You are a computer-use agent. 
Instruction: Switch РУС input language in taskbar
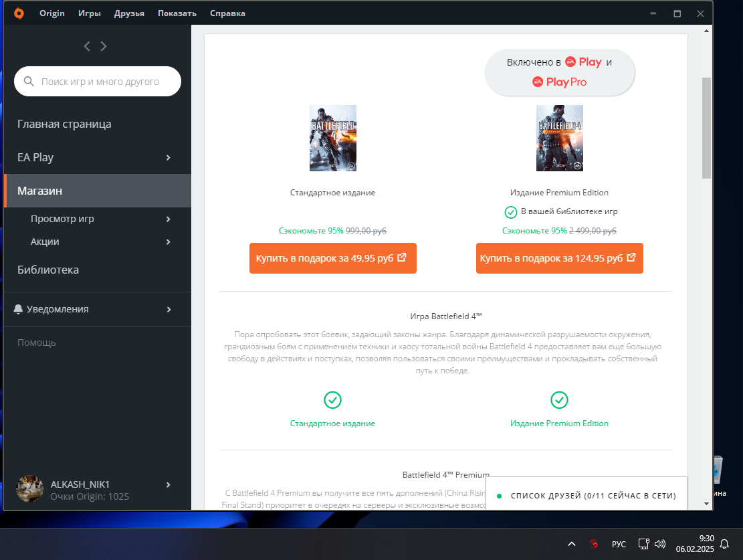click(x=619, y=544)
